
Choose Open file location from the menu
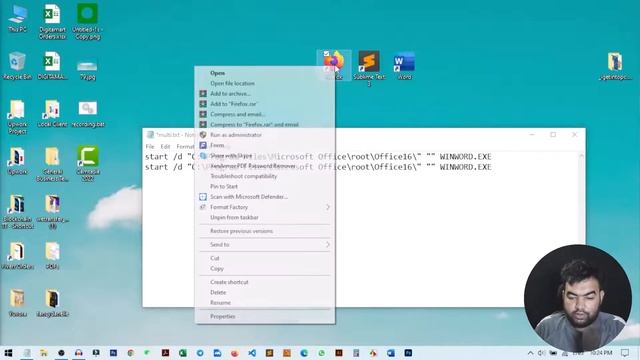[x=232, y=83]
